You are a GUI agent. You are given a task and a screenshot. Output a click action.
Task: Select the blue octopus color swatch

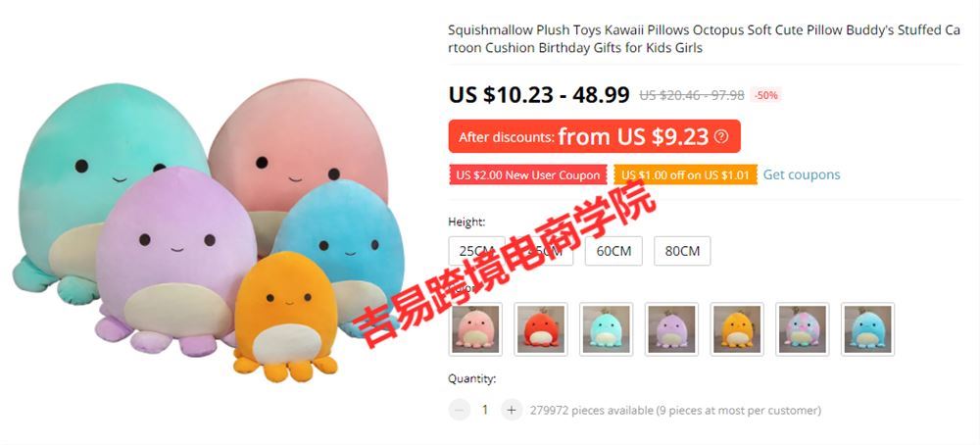(867, 329)
